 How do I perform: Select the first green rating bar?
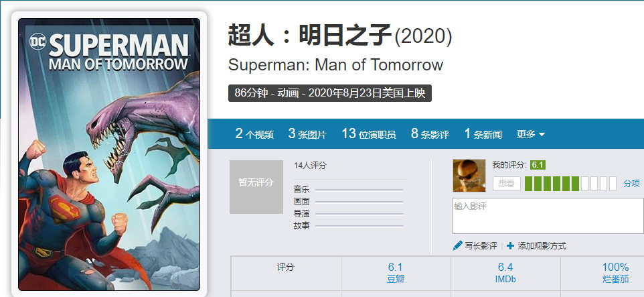529,184
